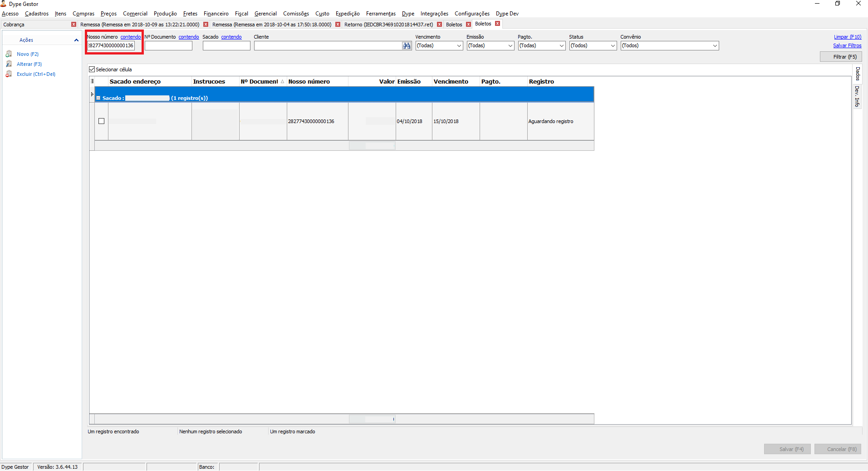Close the Cobrança tab with its red X
868x471 pixels.
click(74, 25)
